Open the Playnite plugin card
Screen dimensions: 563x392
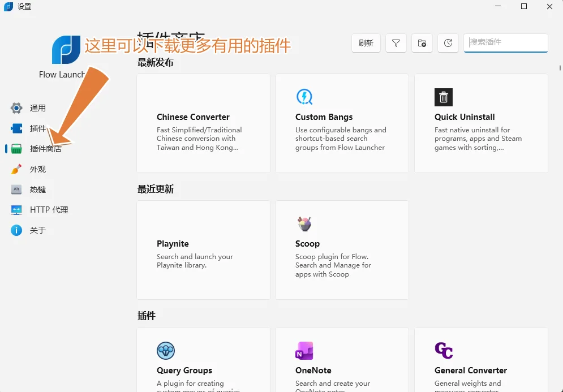pyautogui.click(x=203, y=250)
